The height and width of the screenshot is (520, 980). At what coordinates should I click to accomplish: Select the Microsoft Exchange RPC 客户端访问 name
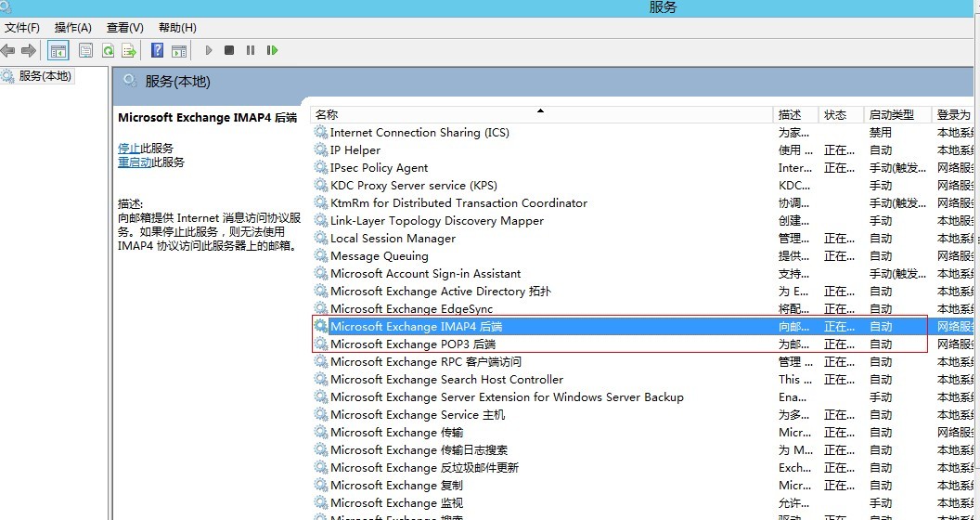(426, 362)
